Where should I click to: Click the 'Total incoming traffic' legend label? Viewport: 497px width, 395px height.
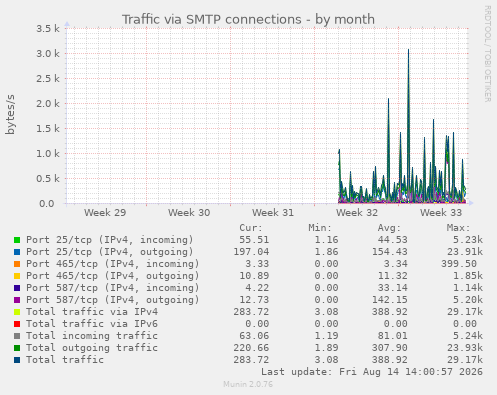[92, 336]
